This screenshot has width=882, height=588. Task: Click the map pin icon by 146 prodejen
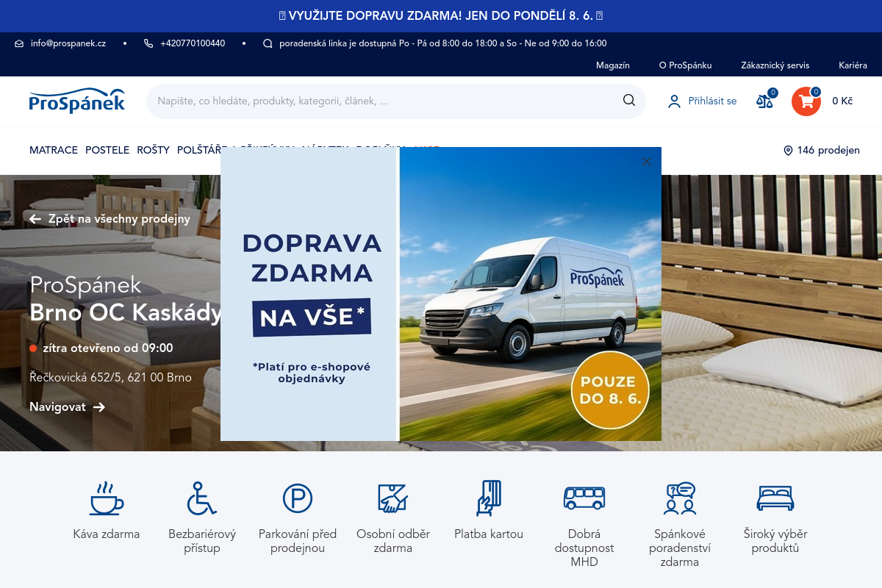(788, 151)
